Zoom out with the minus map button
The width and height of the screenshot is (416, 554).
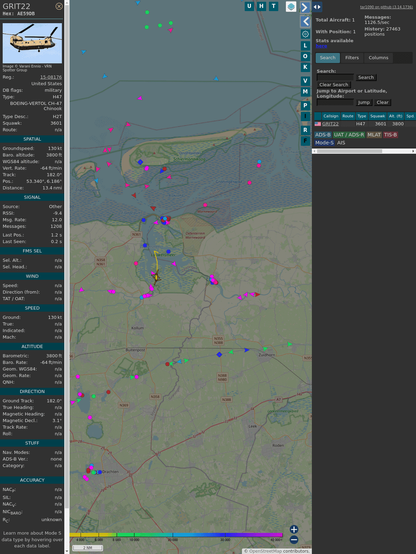point(294,540)
